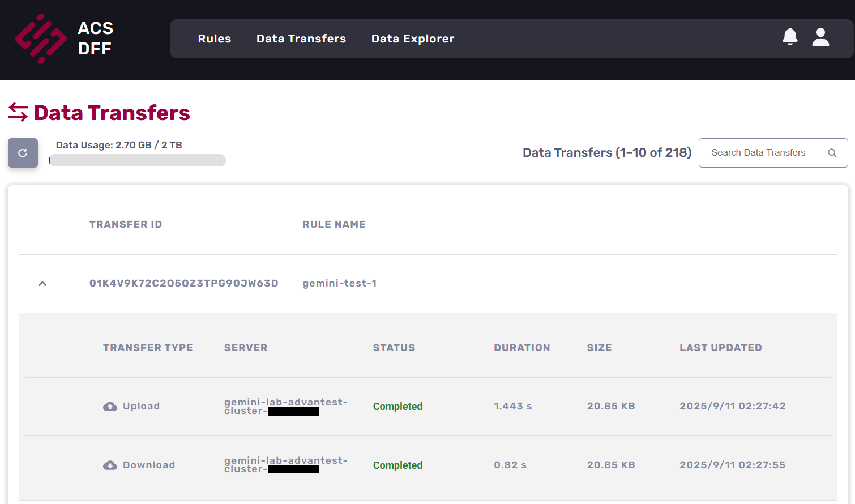The height and width of the screenshot is (504, 855).
Task: Click the ACS DFF logo icon
Action: point(40,39)
